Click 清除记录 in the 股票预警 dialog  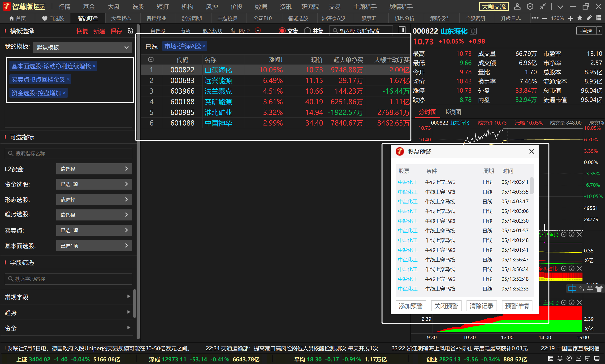pyautogui.click(x=481, y=306)
